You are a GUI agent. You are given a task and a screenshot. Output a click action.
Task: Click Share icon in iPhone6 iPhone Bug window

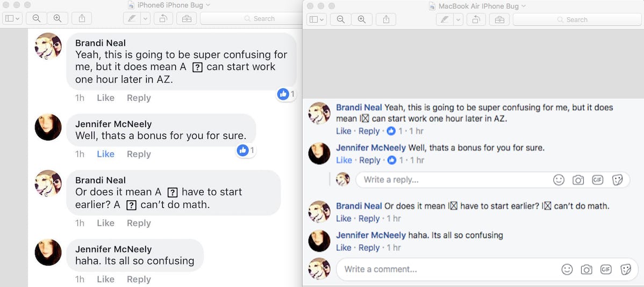pos(82,18)
